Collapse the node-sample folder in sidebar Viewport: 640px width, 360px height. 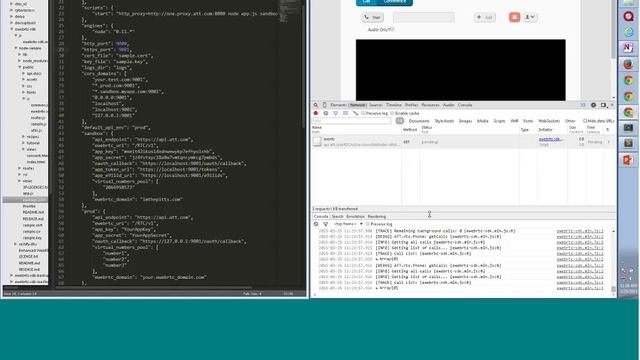click(16, 48)
